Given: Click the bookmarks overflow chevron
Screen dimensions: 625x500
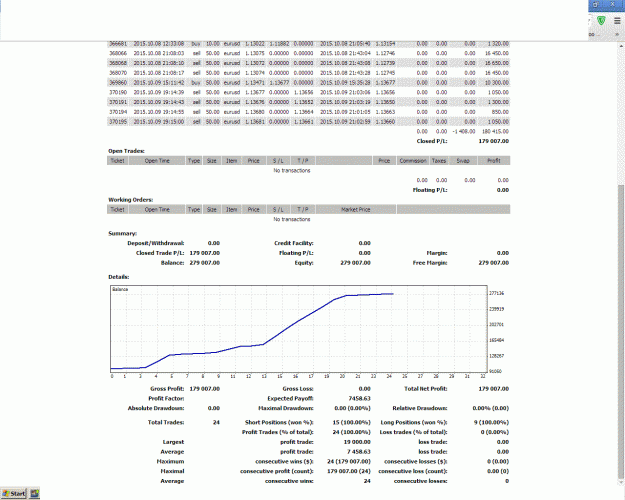Looking at the screenshot, I should [617, 35].
